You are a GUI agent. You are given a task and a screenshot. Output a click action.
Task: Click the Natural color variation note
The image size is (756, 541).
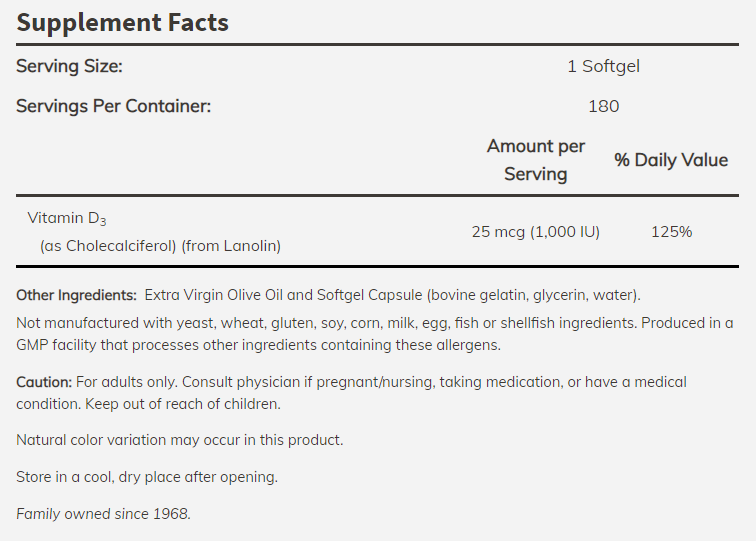point(179,440)
